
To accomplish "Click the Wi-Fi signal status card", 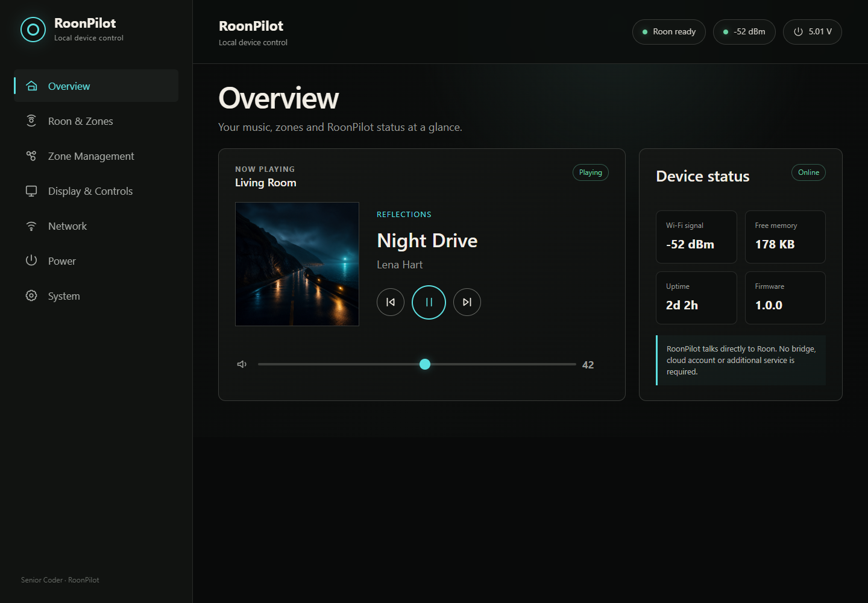I will tap(696, 237).
